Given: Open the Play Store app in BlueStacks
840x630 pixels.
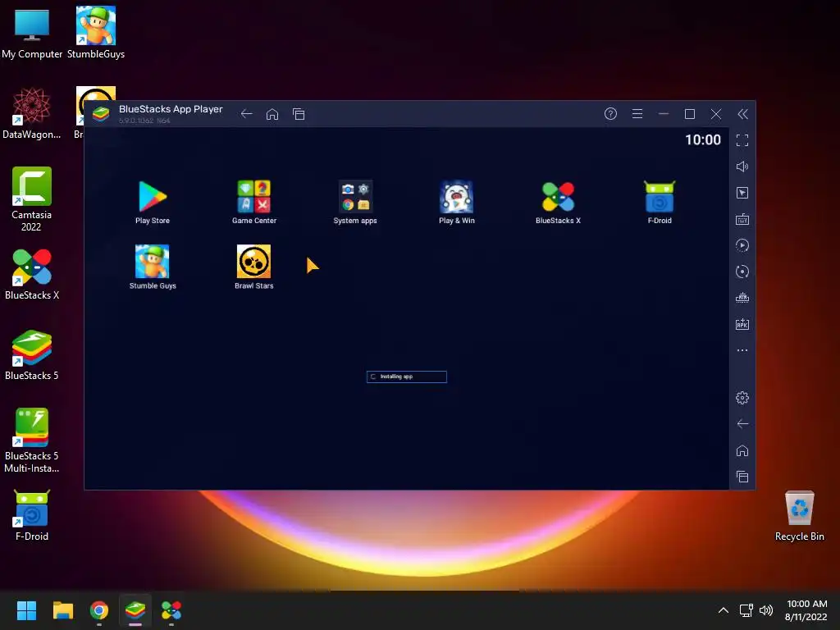Looking at the screenshot, I should point(153,202).
